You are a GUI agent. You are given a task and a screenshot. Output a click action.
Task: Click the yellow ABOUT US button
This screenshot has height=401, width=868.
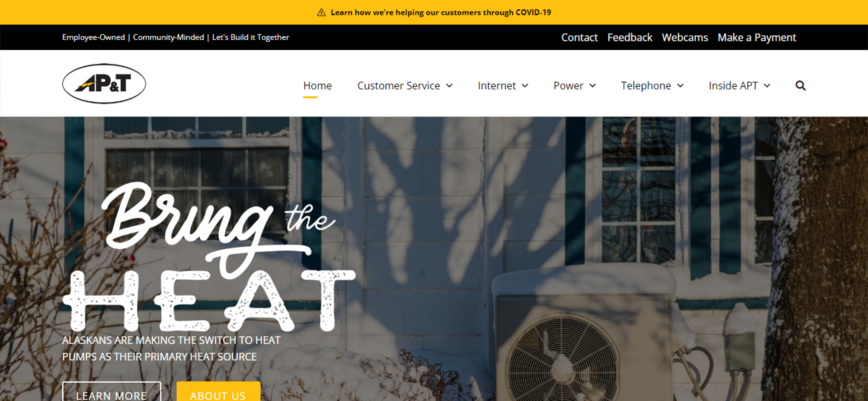click(x=218, y=392)
